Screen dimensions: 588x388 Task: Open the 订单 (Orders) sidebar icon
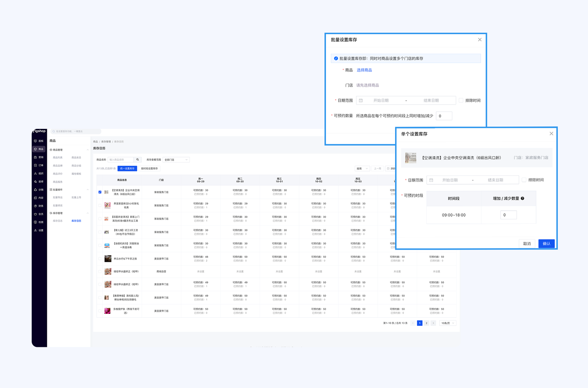(x=39, y=165)
